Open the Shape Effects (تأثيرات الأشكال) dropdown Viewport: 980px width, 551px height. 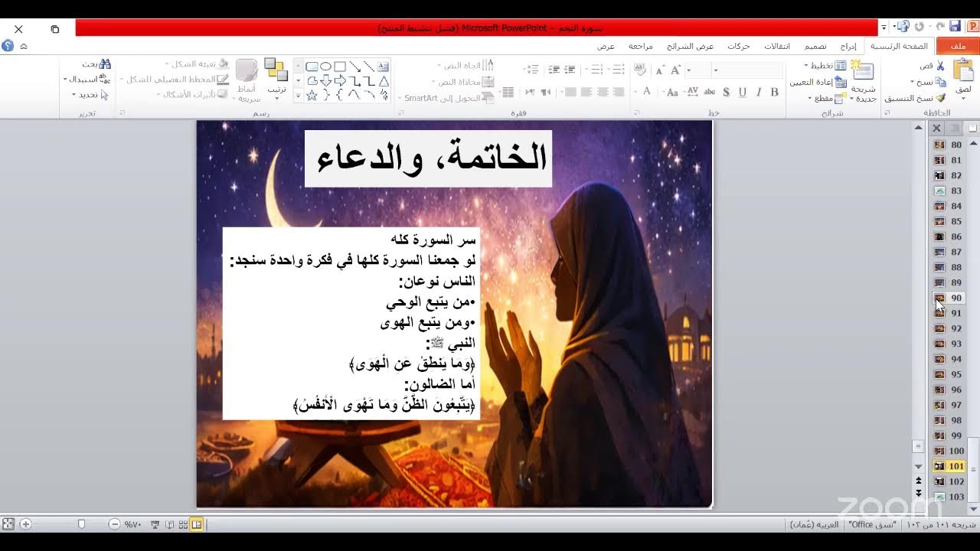pyautogui.click(x=191, y=94)
